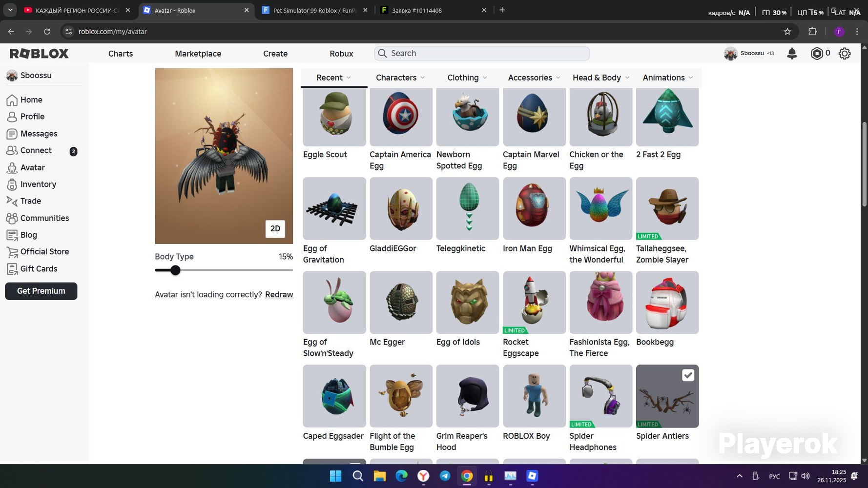Open Telegram from the taskbar
Image resolution: width=868 pixels, height=488 pixels.
445,476
